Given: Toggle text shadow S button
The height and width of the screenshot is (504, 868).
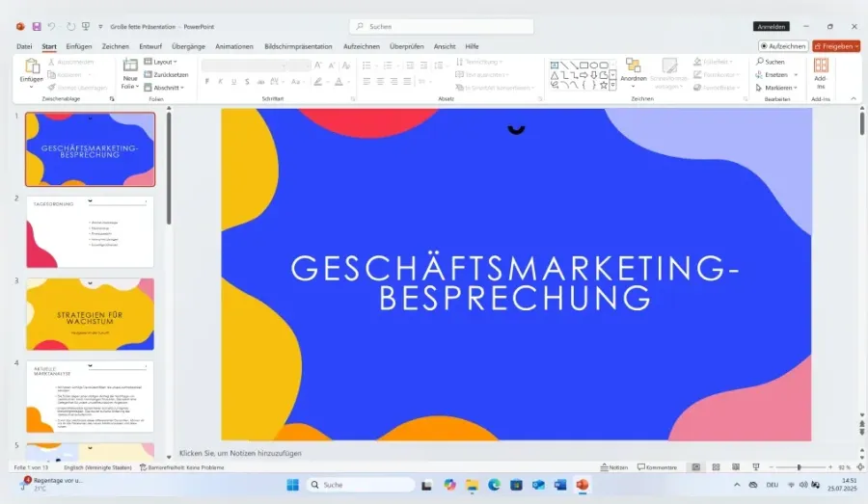Looking at the screenshot, I should 247,82.
